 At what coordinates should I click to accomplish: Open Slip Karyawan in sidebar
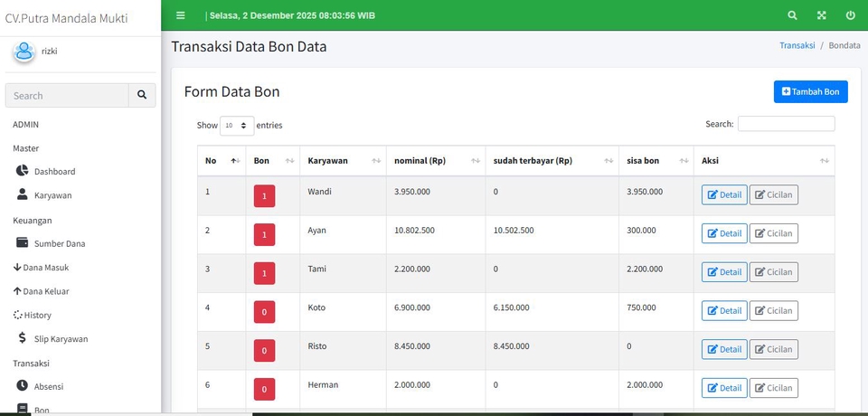click(61, 338)
